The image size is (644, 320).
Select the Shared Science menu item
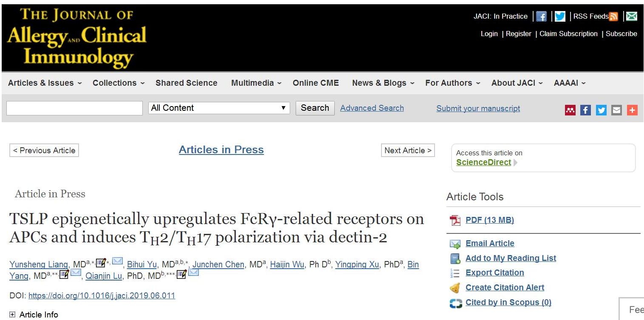coord(186,83)
